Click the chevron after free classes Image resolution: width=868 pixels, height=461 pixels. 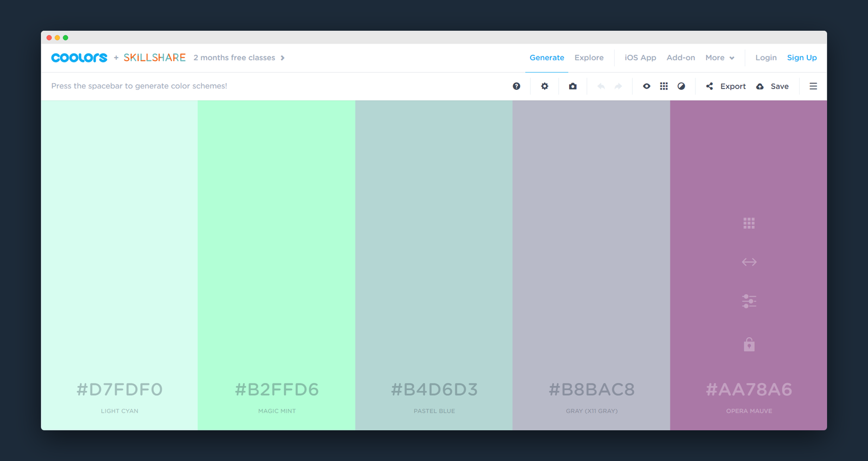point(283,58)
